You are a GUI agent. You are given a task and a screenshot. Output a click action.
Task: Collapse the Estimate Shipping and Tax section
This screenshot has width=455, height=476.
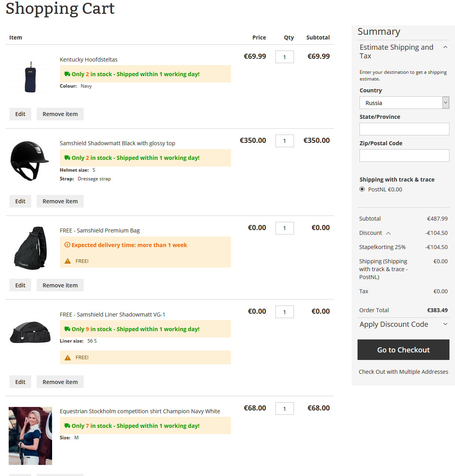tap(445, 47)
